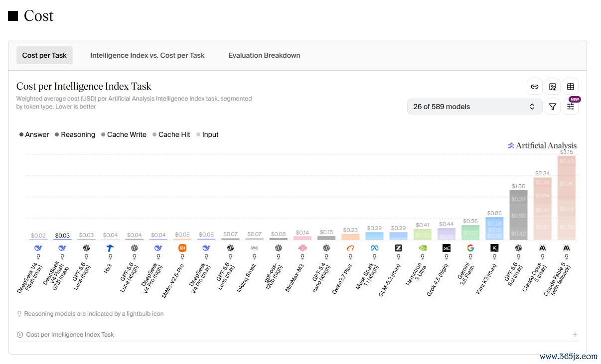Click the Nemotron 3 Ultra green bar
Screen dimensions: 601x364
(x=423, y=235)
